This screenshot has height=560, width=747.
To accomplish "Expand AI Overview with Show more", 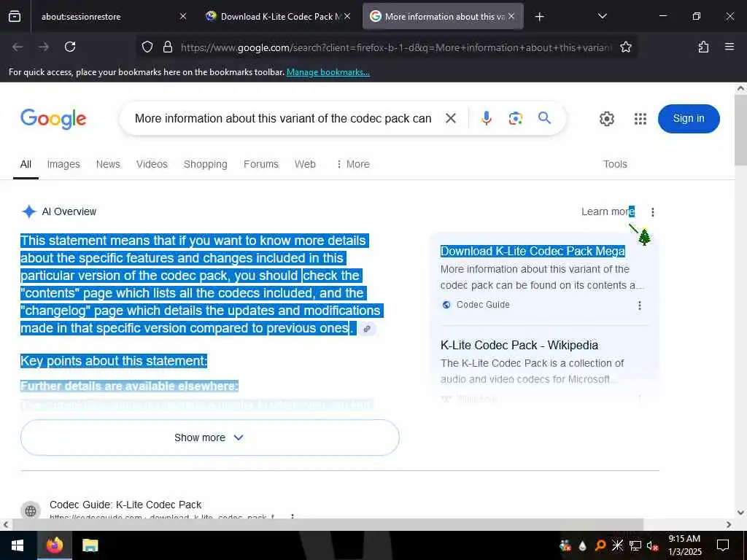I will coord(209,437).
